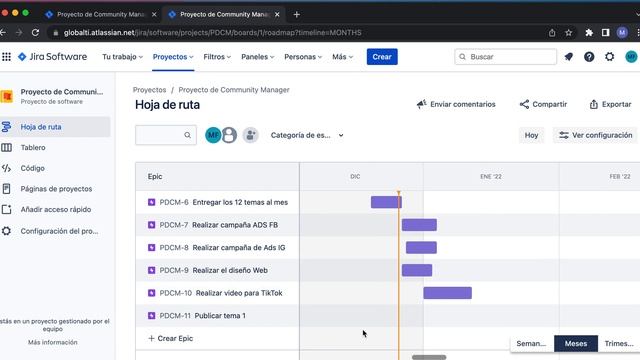Open the user profile avatar in Jira header

631,57
